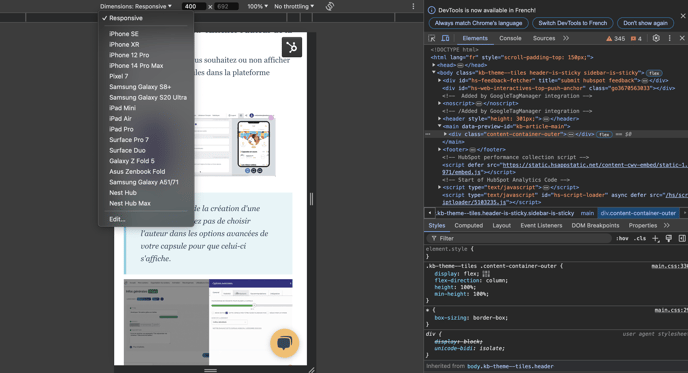Click the HubSpot sprocket icon on page
This screenshot has height=373, width=688.
point(292,47)
